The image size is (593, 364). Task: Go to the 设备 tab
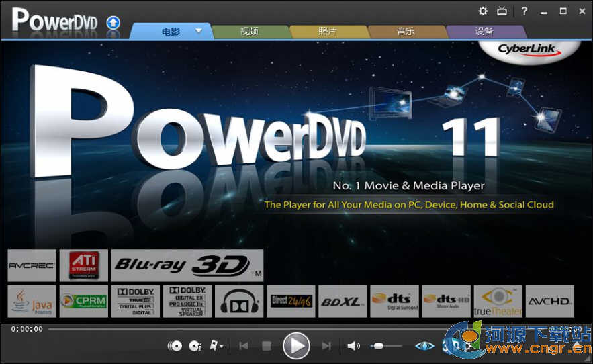pos(484,32)
